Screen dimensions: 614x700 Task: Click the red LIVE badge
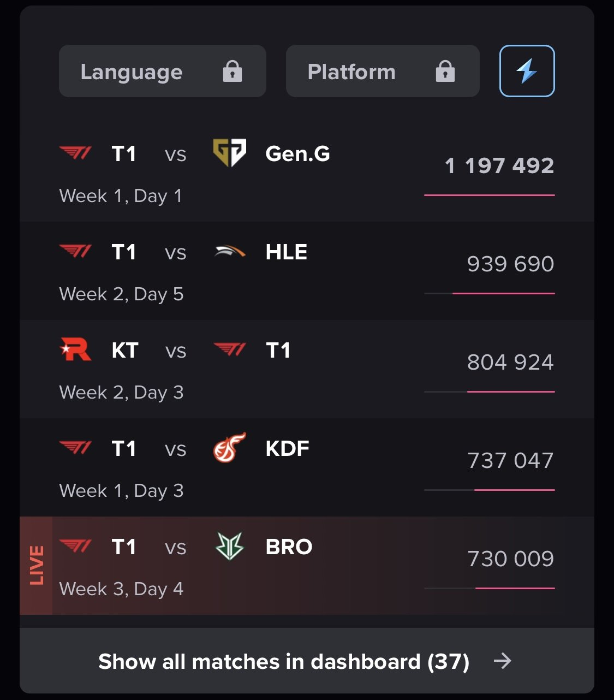pyautogui.click(x=36, y=565)
